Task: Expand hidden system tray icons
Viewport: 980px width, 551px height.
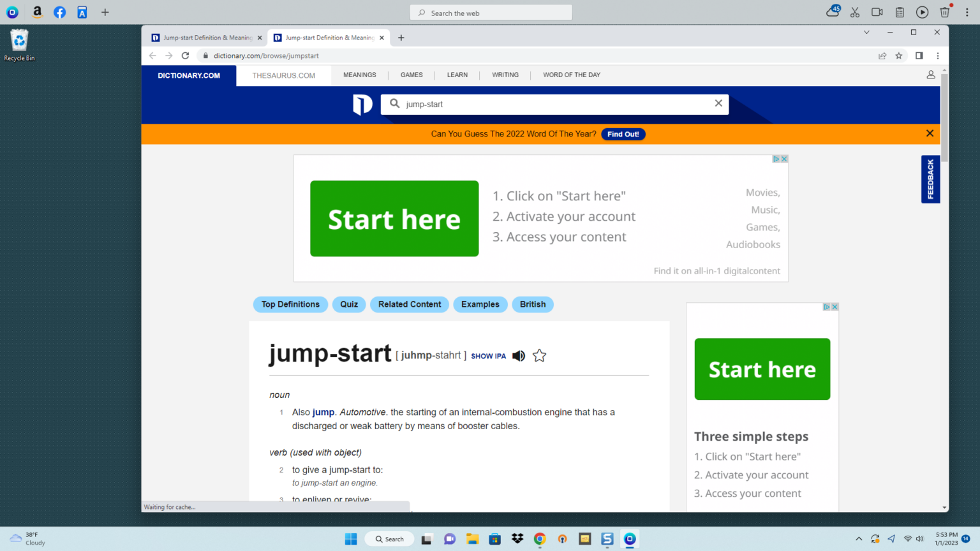Action: (859, 539)
